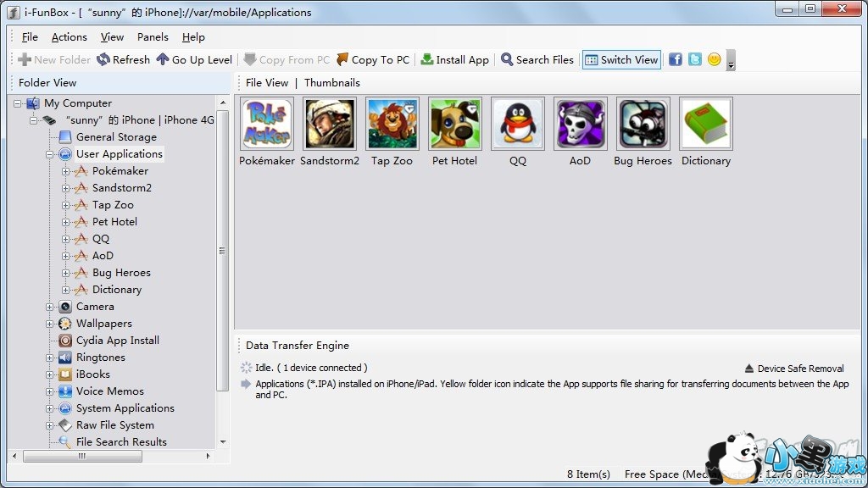Click the System Applications icon
Viewport: 868px width, 488px height.
click(x=65, y=408)
